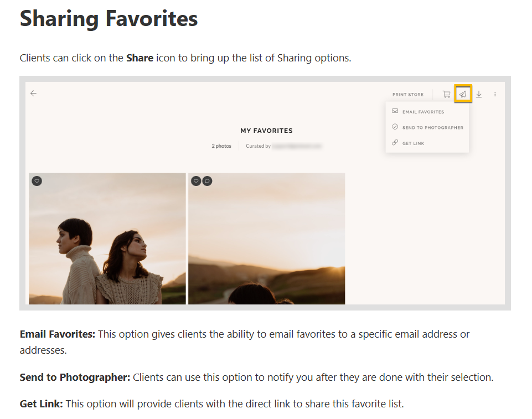532x419 pixels.
Task: Open the two women portrait thumbnail
Action: pos(107,239)
